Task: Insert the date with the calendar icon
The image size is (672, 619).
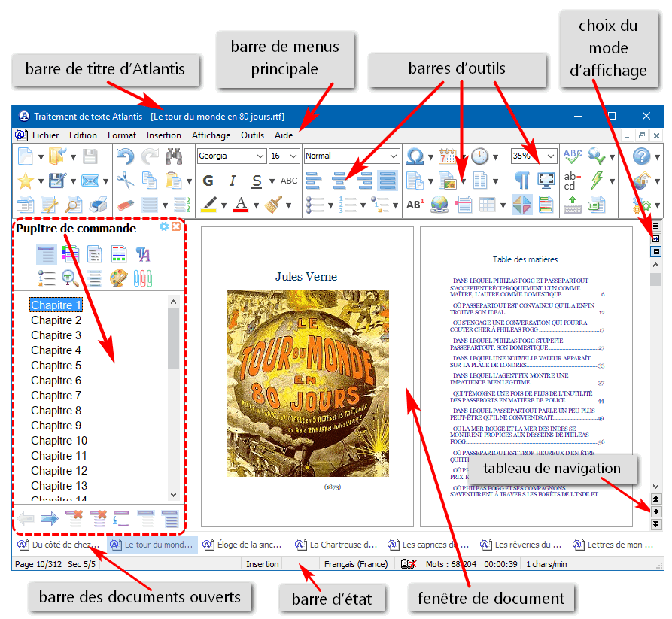Action: 447,156
